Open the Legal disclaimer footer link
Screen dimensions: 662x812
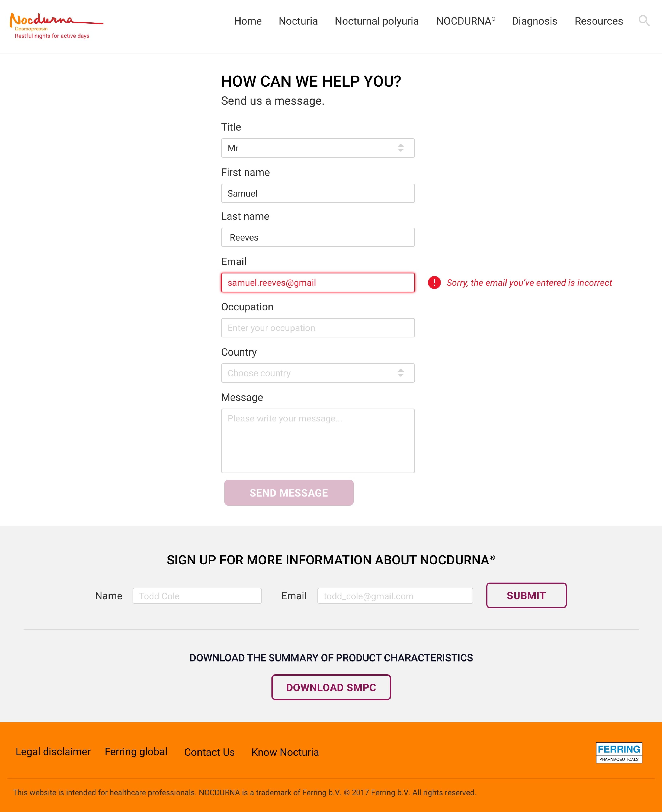pyautogui.click(x=53, y=752)
